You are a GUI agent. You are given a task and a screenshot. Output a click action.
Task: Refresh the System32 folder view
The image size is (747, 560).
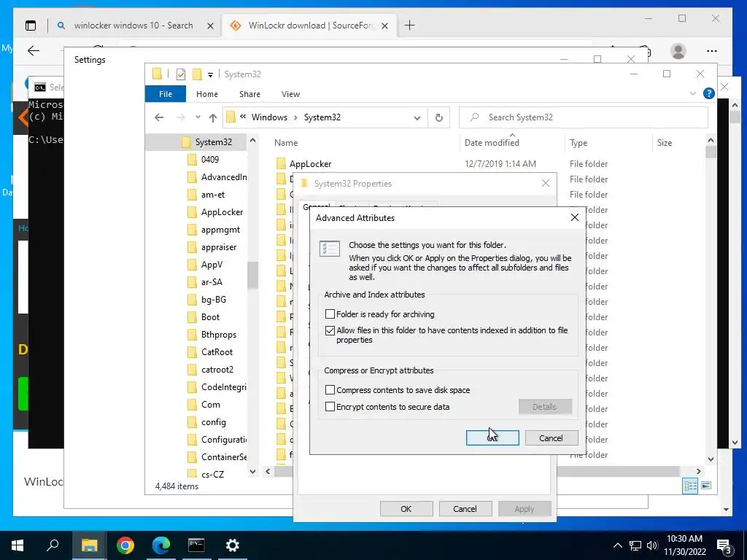pos(438,117)
